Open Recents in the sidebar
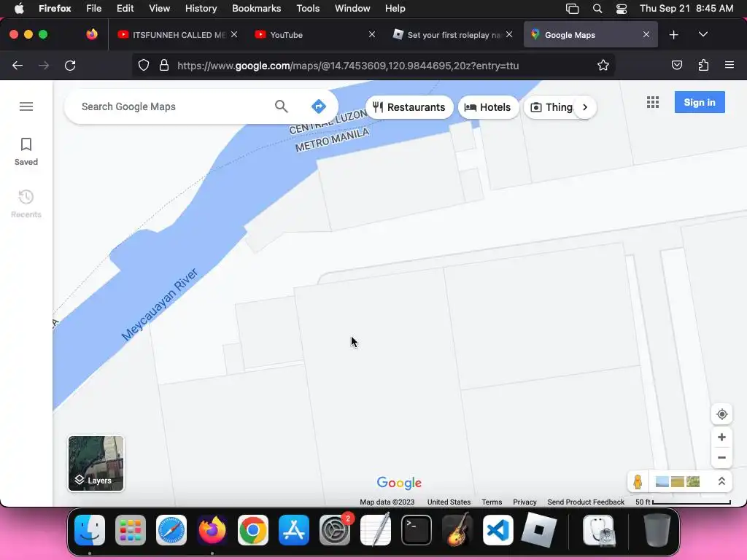Viewport: 747px width, 560px height. coord(26,204)
